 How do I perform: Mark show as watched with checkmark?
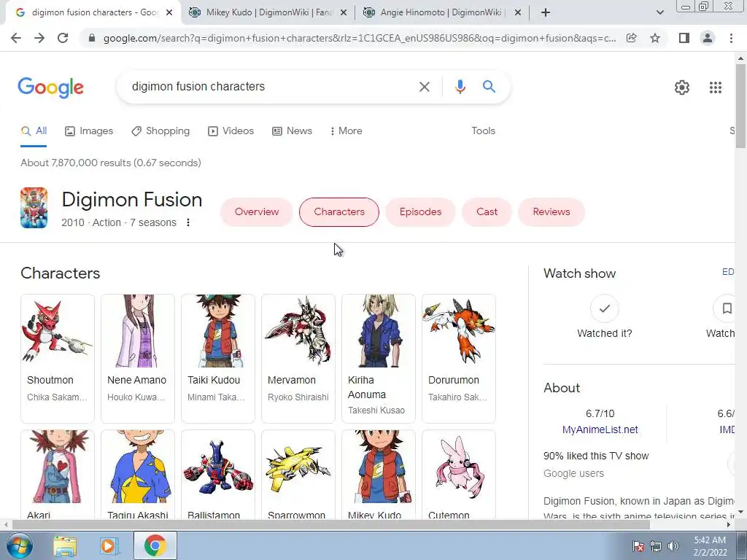[x=605, y=308]
